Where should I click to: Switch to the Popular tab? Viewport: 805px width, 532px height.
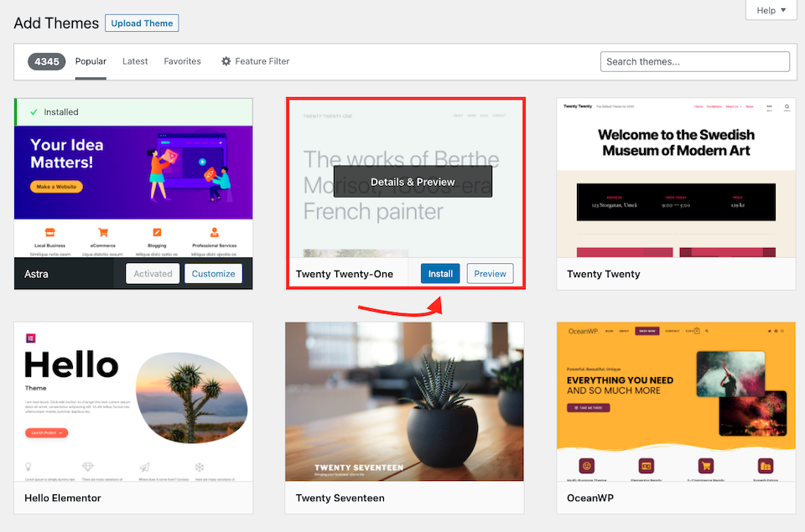coord(91,61)
